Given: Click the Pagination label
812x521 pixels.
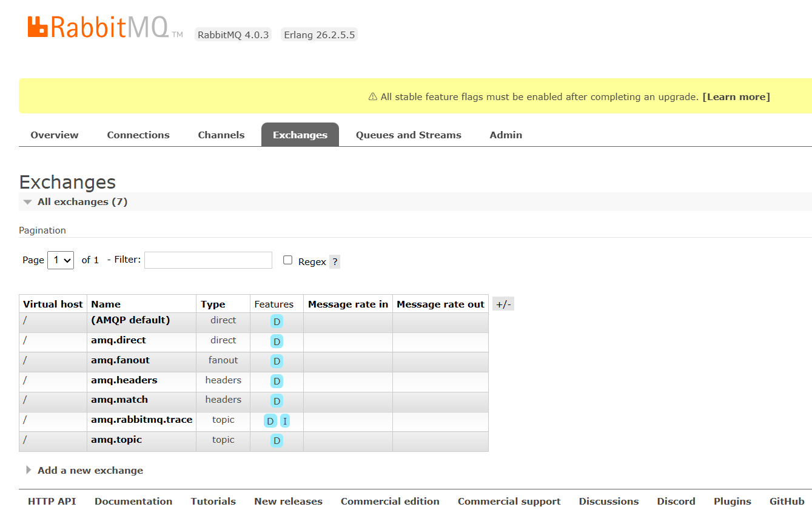Looking at the screenshot, I should pos(42,230).
